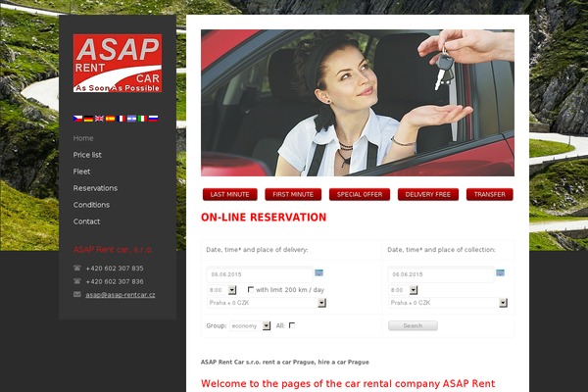The width and height of the screenshot is (588, 392).
Task: Click the LAST MINUTE red button
Action: (x=230, y=194)
